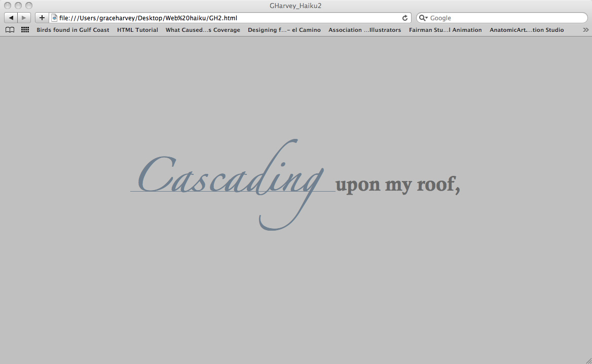
Task: Zoom the window with third window button
Action: tap(29, 6)
